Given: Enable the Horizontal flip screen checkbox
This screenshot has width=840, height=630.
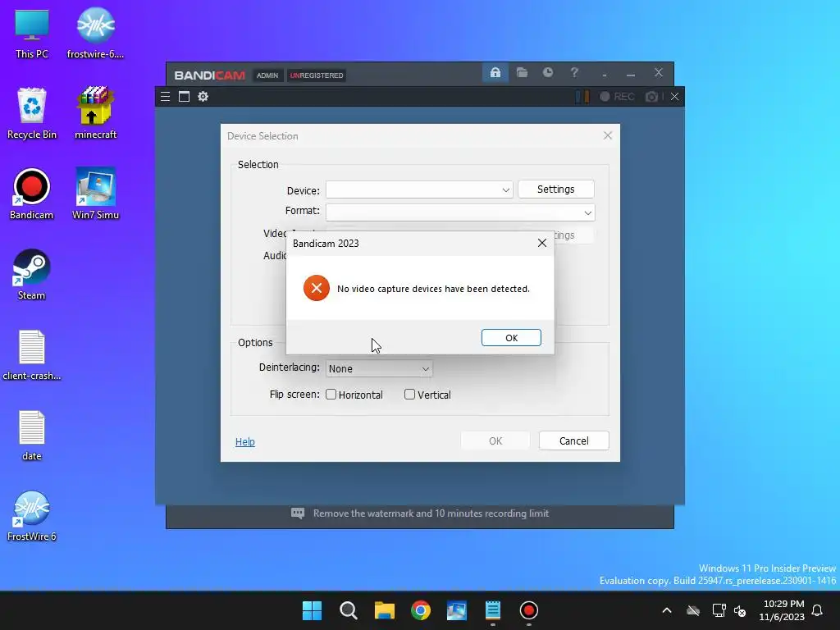Looking at the screenshot, I should 331,395.
